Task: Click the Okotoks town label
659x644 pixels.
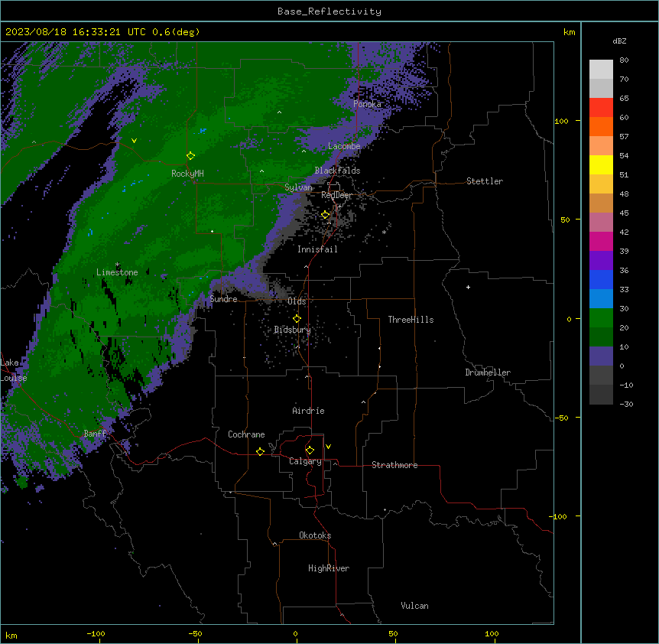Action: (x=315, y=535)
